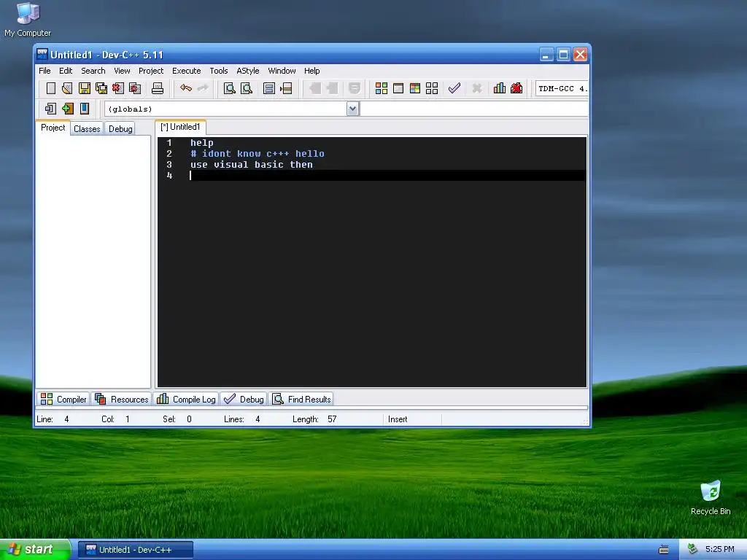Viewport: 747px width, 560px height.
Task: Click the Goto Bookmark blue book icon
Action: [x=85, y=109]
